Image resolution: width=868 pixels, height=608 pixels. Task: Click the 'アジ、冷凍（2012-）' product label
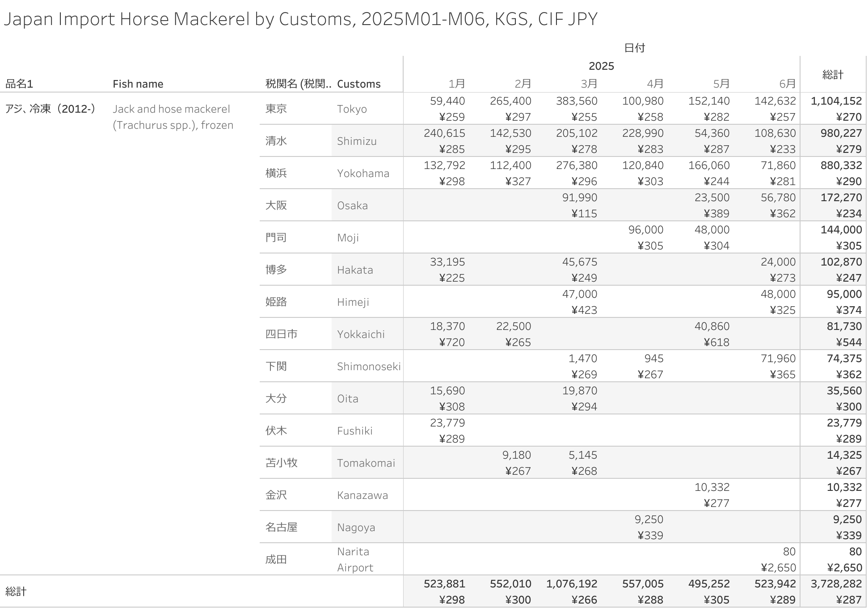(x=50, y=109)
